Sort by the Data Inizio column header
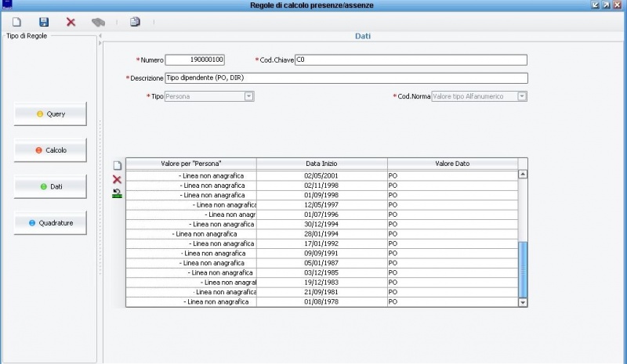 tap(321, 164)
